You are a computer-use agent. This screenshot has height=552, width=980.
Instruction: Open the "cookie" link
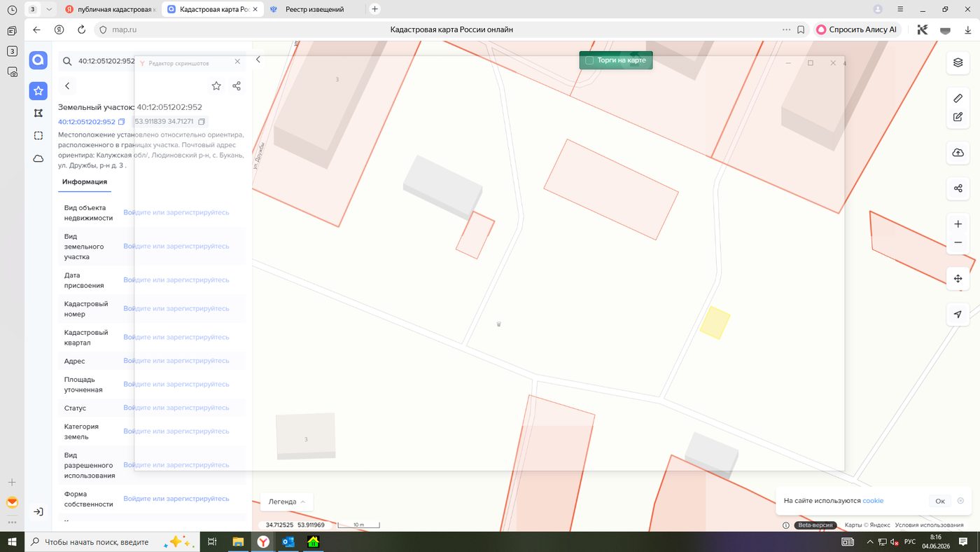coord(873,501)
